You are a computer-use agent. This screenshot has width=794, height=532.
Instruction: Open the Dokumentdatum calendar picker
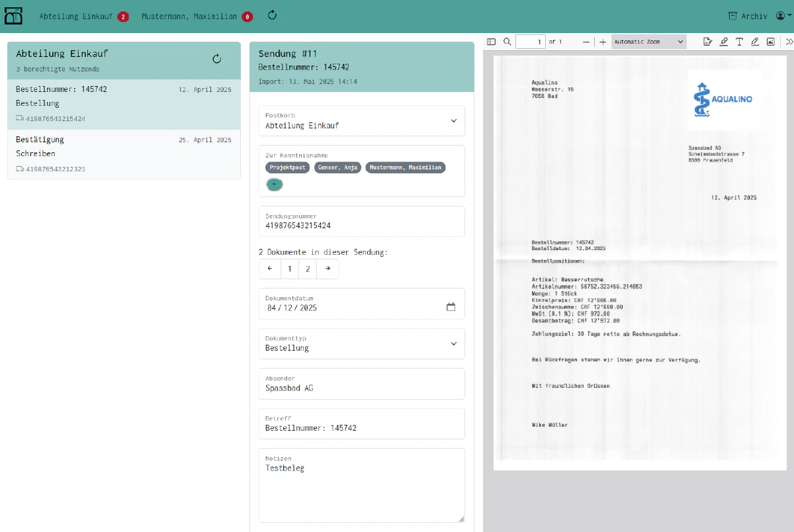(x=451, y=308)
